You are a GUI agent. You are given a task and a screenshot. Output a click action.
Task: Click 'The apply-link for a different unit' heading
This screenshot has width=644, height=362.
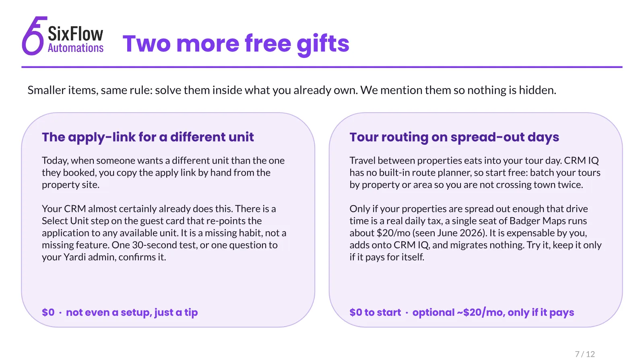pos(148,137)
